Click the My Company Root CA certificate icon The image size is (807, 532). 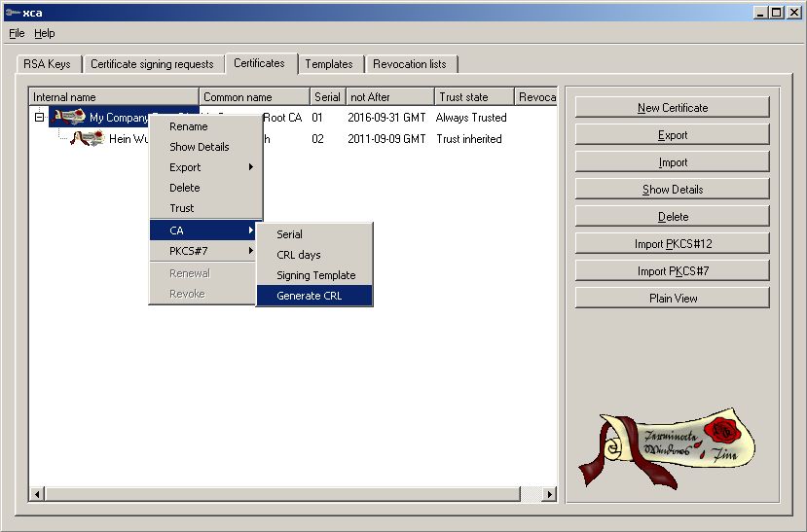click(69, 118)
